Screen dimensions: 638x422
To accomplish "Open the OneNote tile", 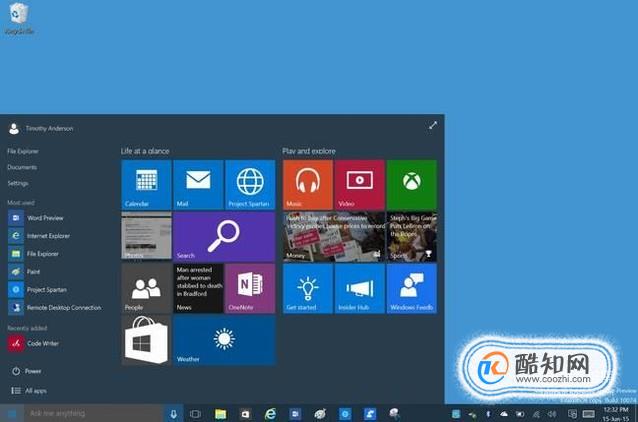I will pyautogui.click(x=250, y=289).
